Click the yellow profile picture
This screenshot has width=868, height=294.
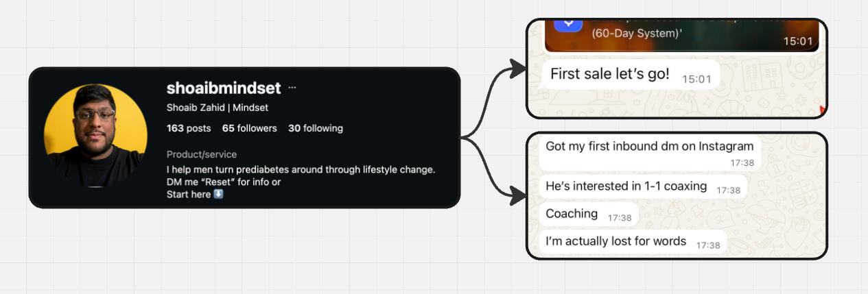[x=95, y=135]
